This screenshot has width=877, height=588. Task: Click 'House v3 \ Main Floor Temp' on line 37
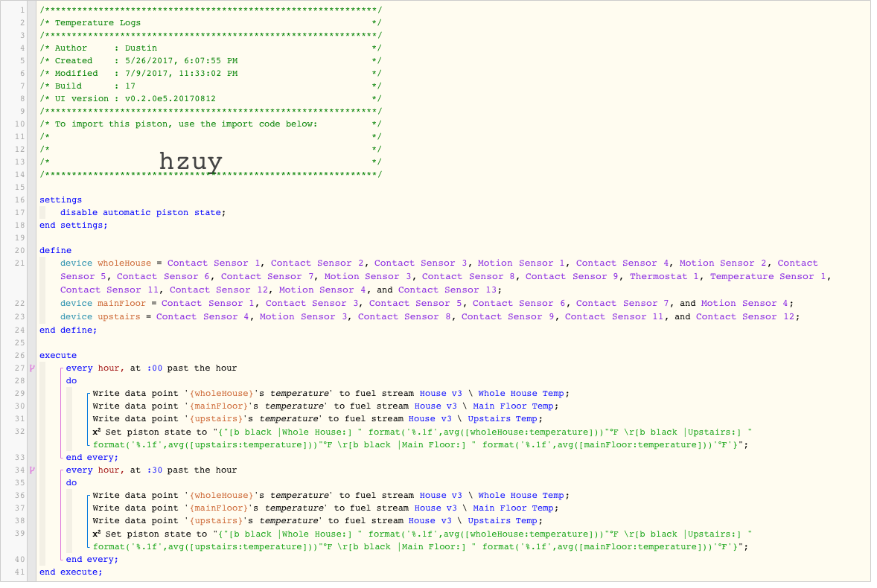click(x=484, y=508)
